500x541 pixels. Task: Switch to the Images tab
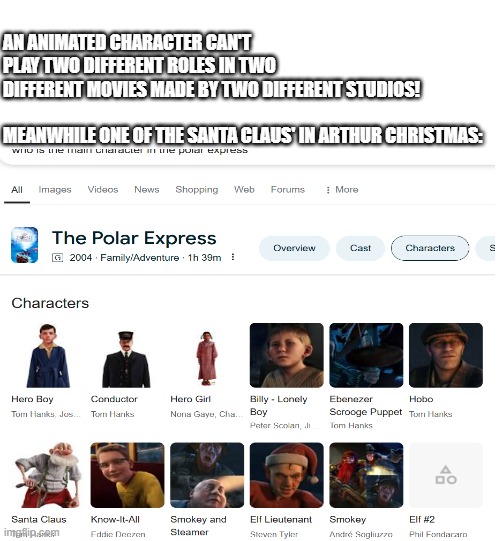click(55, 189)
